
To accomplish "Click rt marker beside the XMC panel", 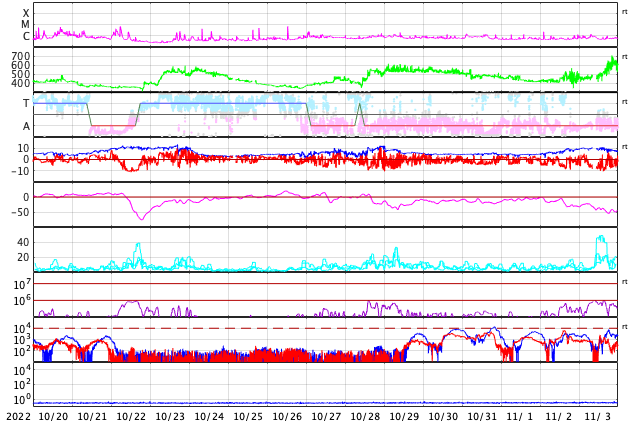I will coord(625,12).
